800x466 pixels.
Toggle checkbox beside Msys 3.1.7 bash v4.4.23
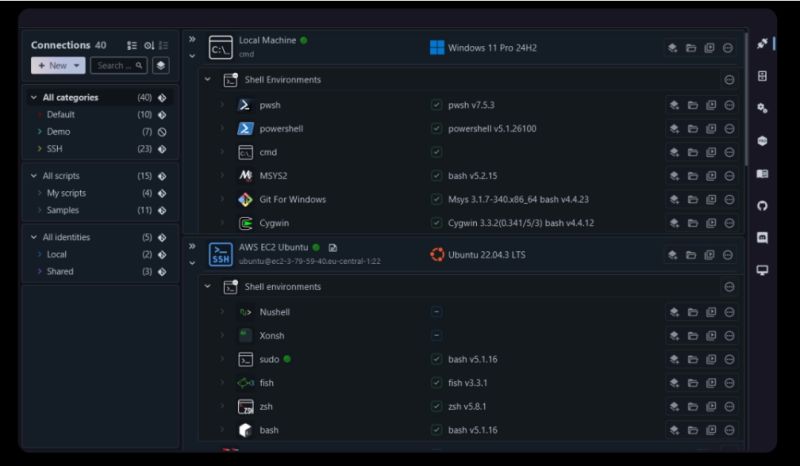436,199
